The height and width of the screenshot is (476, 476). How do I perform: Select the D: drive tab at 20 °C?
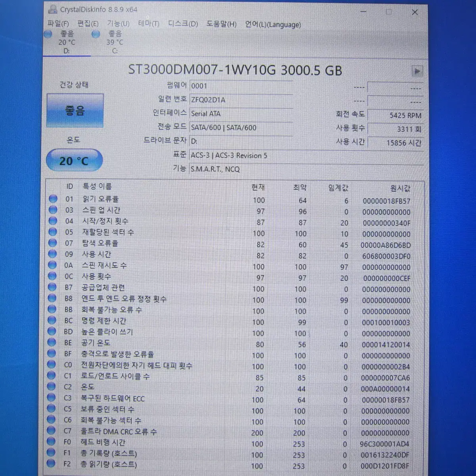click(66, 42)
